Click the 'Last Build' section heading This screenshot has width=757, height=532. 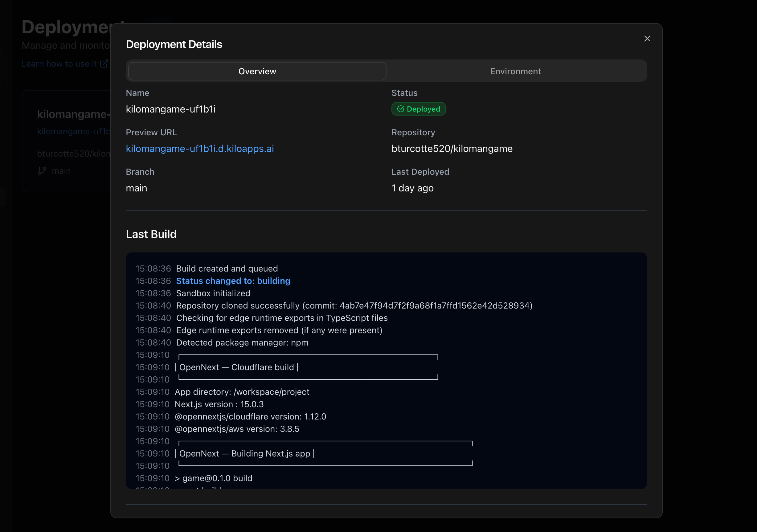pos(151,234)
